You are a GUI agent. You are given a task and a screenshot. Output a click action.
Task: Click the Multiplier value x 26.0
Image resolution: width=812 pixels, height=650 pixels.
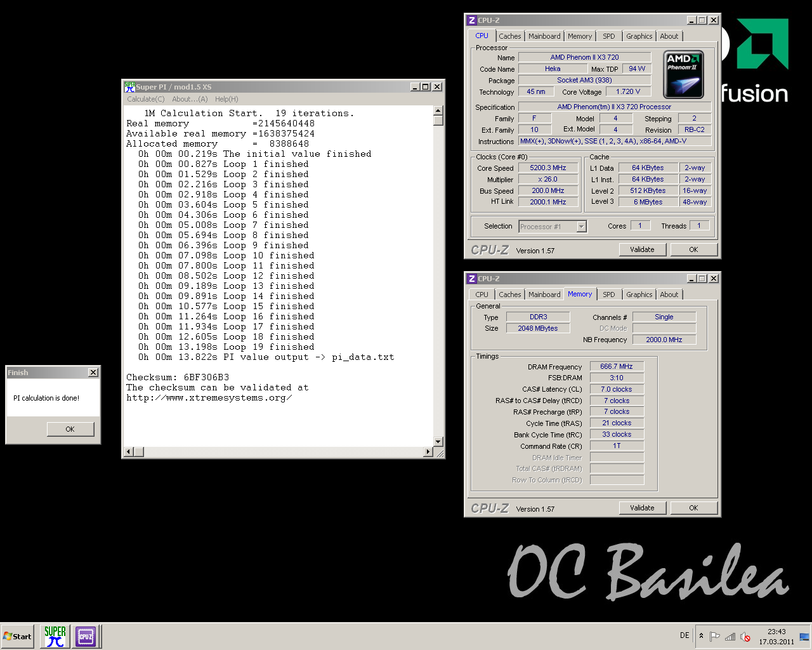point(548,180)
